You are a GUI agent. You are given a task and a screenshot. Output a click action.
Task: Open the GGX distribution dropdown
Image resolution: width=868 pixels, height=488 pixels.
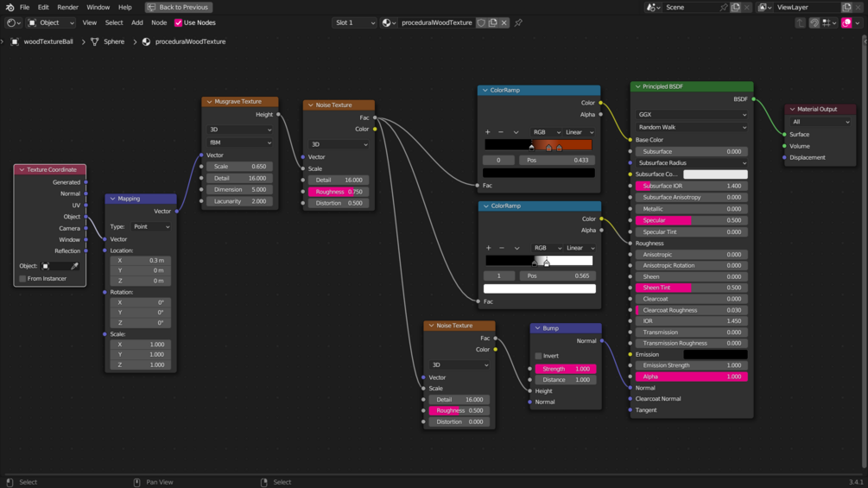(692, 115)
